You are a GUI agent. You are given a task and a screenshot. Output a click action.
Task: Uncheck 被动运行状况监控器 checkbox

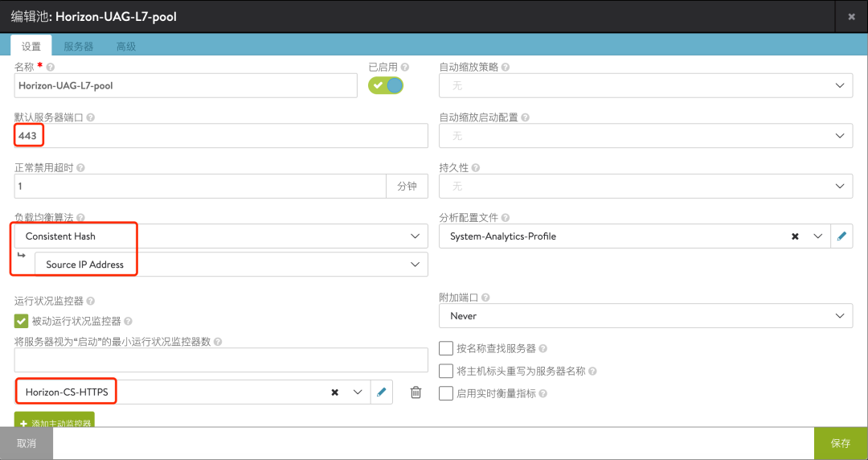pyautogui.click(x=21, y=321)
